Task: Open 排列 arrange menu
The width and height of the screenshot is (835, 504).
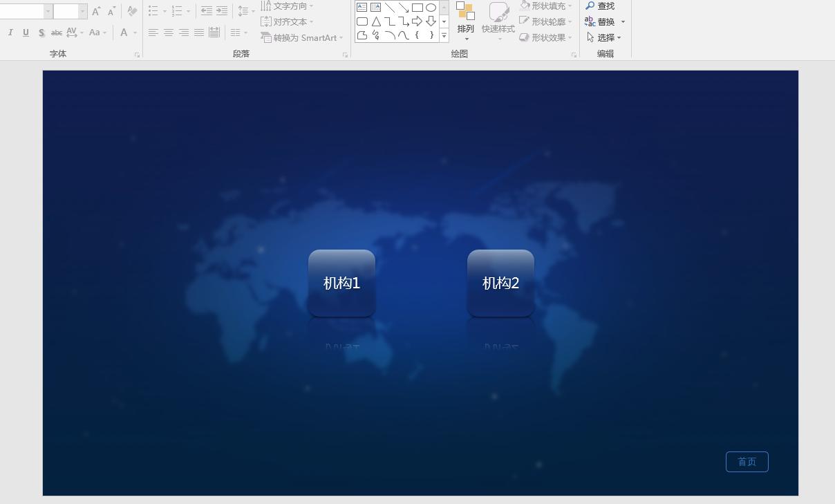Action: (465, 21)
